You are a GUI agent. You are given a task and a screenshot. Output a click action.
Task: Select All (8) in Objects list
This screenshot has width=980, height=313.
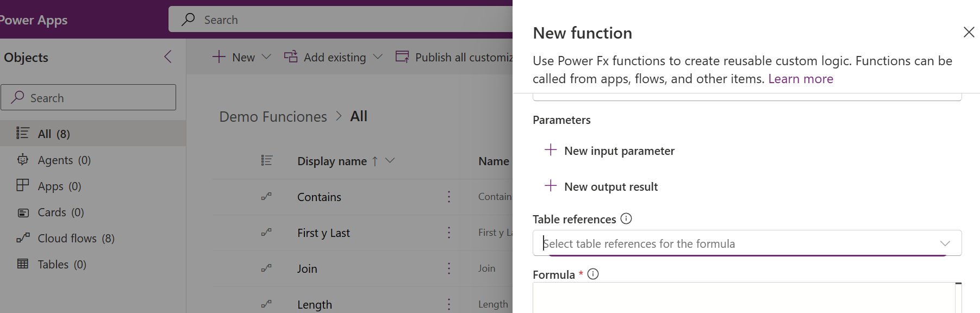[92, 133]
